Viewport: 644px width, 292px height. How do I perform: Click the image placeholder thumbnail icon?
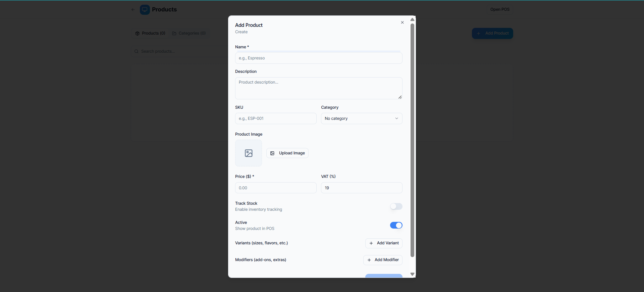(x=249, y=153)
